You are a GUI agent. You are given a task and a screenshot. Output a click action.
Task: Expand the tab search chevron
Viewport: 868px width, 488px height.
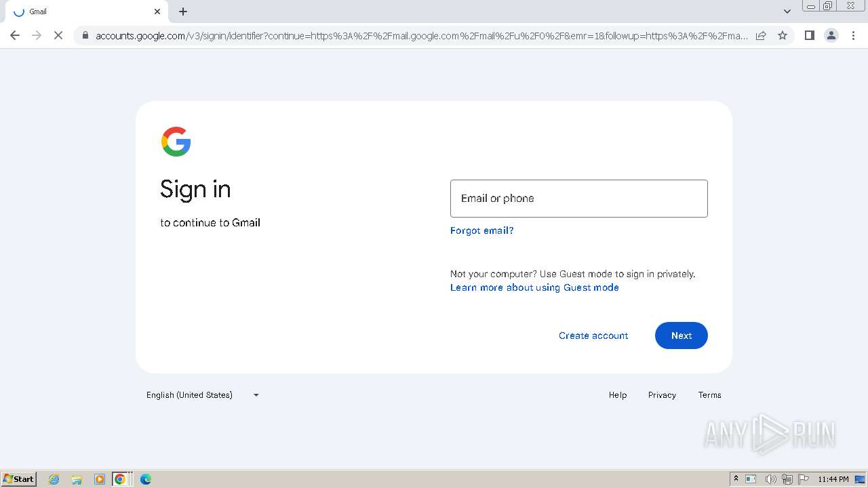787,12
